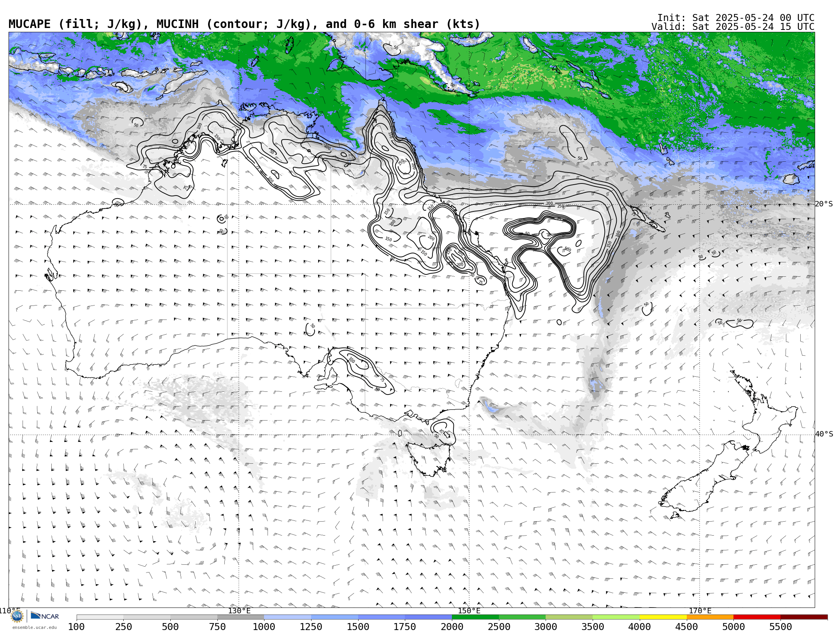
Task: Click the colorbar label 750
Action: [x=217, y=627]
